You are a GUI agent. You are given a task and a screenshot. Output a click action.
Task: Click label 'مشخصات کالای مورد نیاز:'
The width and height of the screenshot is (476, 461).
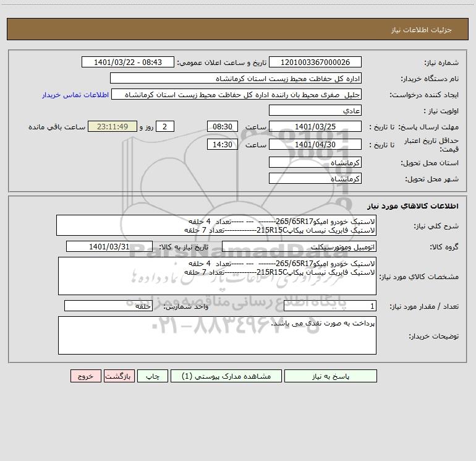coord(420,277)
